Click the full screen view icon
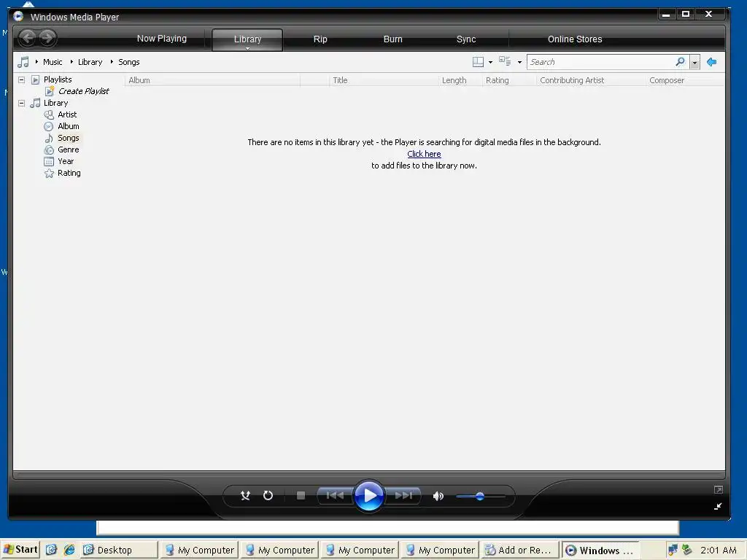The height and width of the screenshot is (560, 747). coord(719,489)
